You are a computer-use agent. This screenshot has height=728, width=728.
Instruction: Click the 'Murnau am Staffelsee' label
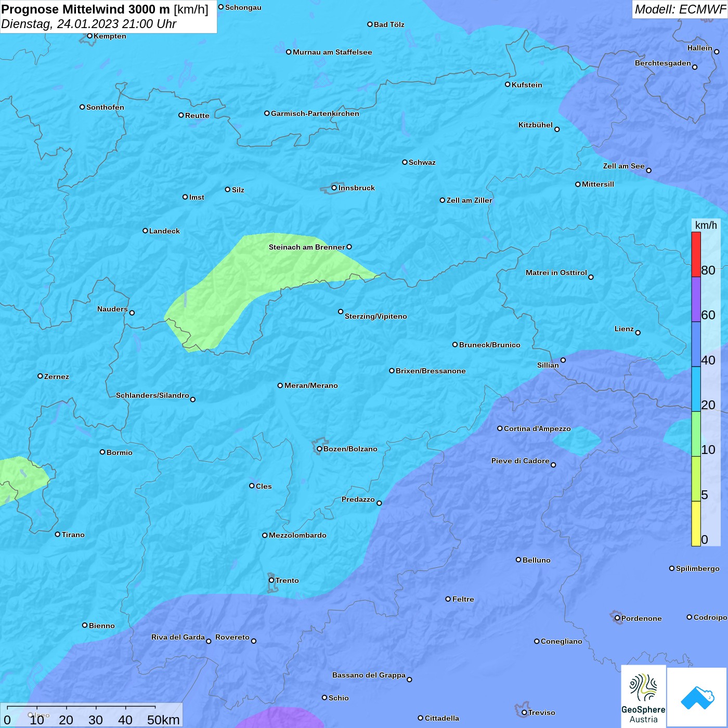pyautogui.click(x=332, y=52)
